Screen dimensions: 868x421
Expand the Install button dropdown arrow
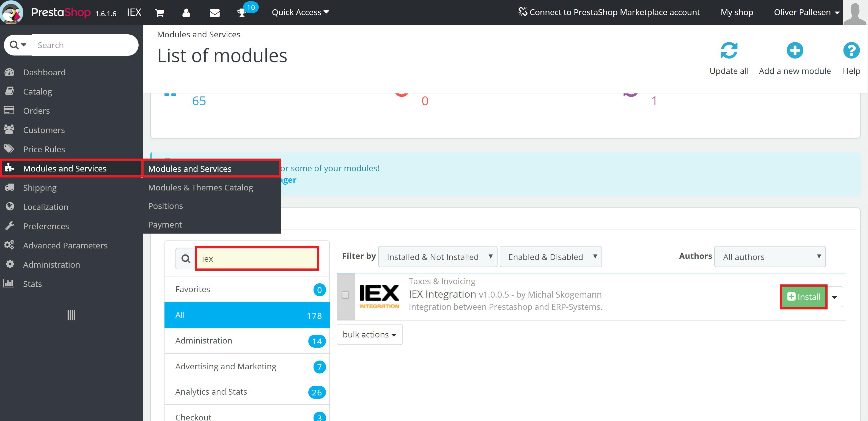point(835,297)
